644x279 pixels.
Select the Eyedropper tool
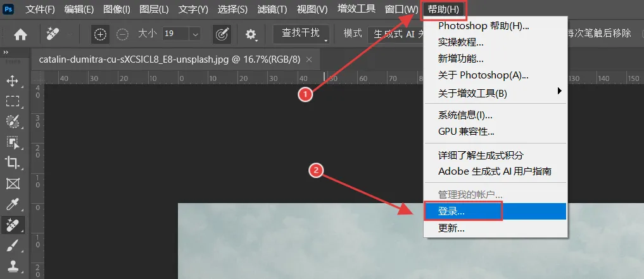(x=12, y=204)
